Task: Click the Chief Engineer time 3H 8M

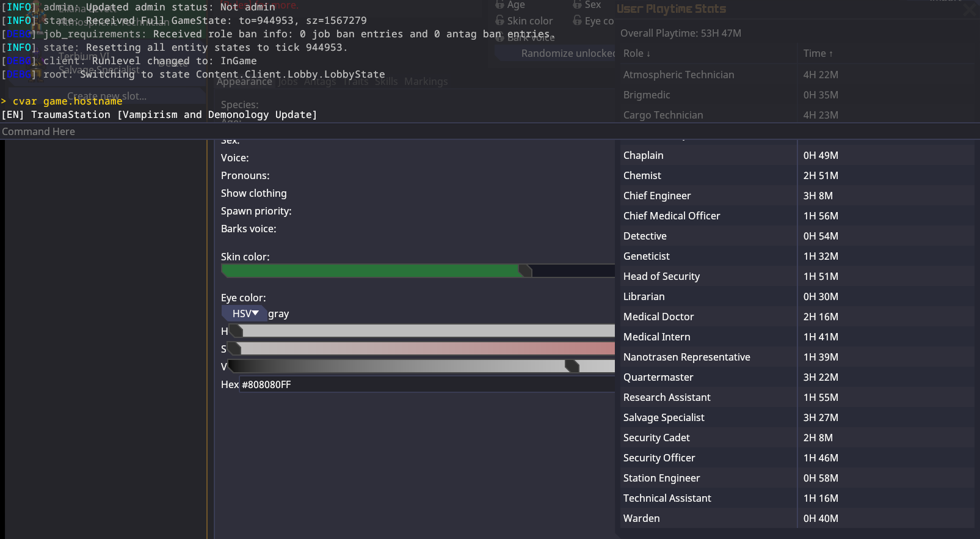Action: point(818,196)
